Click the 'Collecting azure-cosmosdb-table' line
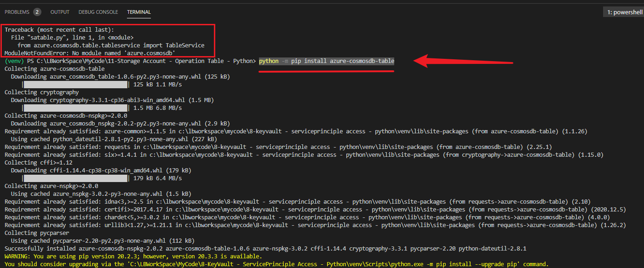 point(54,69)
